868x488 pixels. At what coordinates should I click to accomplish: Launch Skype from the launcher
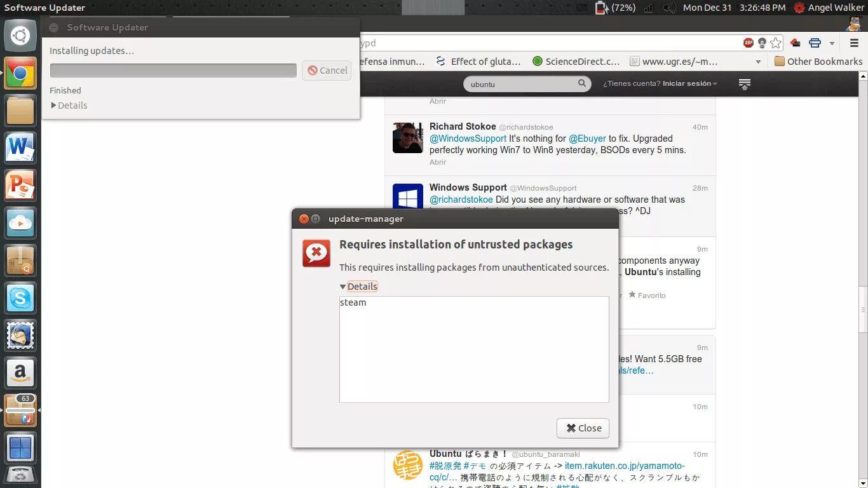[x=20, y=298]
